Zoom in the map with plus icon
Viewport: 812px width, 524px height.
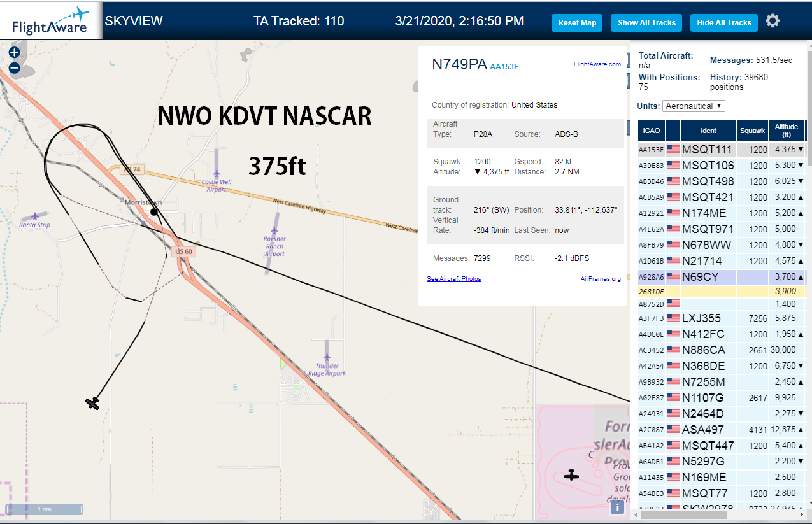pos(14,53)
